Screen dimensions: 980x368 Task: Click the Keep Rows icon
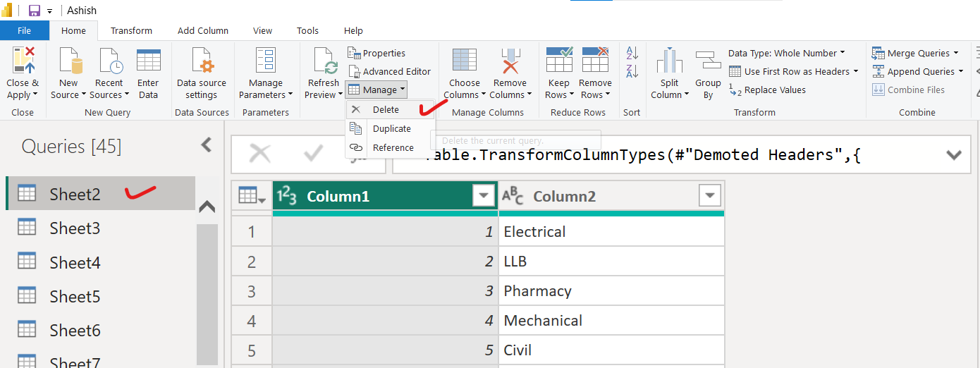[559, 61]
